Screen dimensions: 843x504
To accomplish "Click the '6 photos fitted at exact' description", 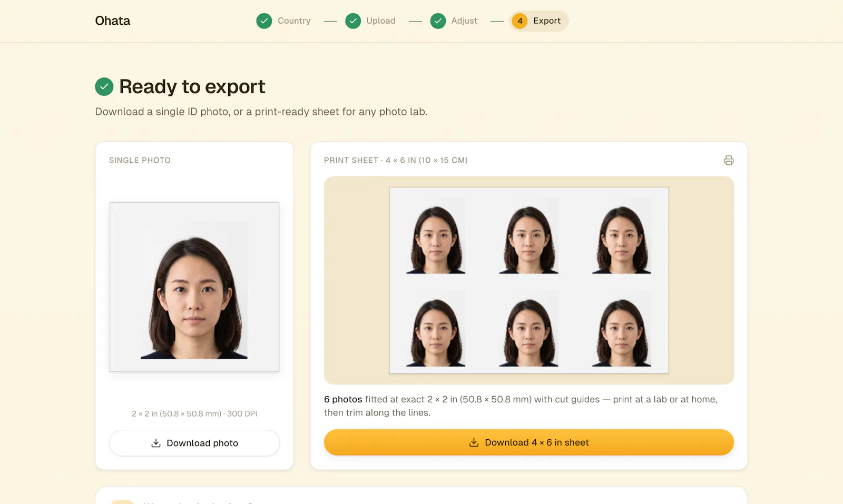I will pos(521,406).
